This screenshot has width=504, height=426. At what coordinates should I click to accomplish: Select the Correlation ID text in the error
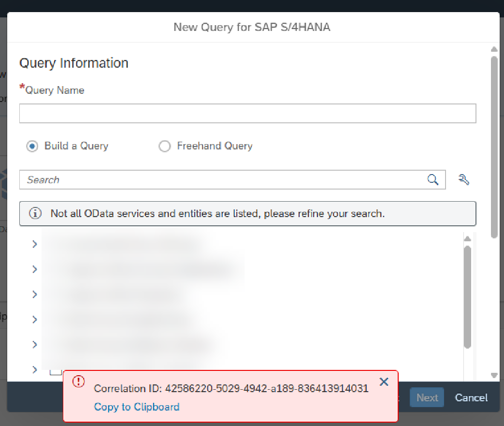[x=231, y=389]
